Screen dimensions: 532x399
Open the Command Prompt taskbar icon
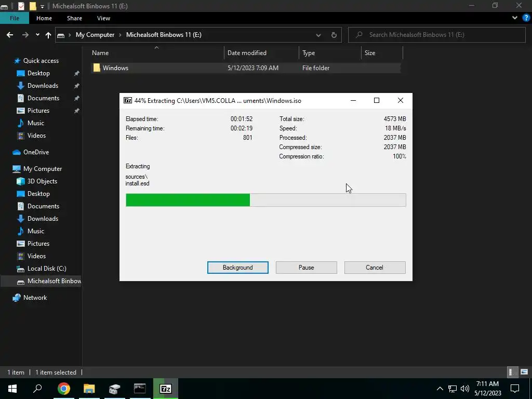pos(140,389)
